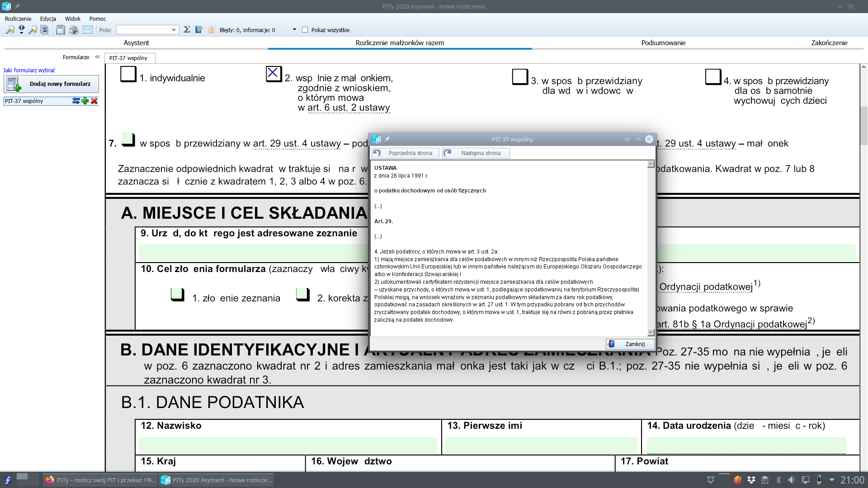The height and width of the screenshot is (488, 868).
Task: Tick the '1. złożenie zeznania' checkbox
Action: coord(177,295)
